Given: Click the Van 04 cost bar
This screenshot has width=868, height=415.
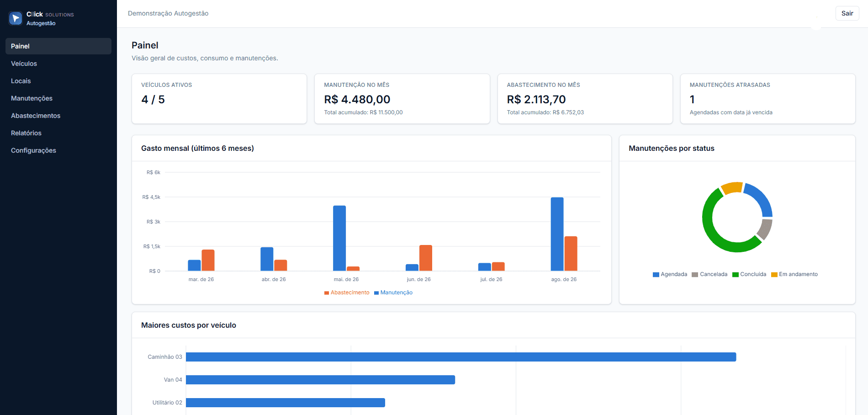Looking at the screenshot, I should coord(320,380).
